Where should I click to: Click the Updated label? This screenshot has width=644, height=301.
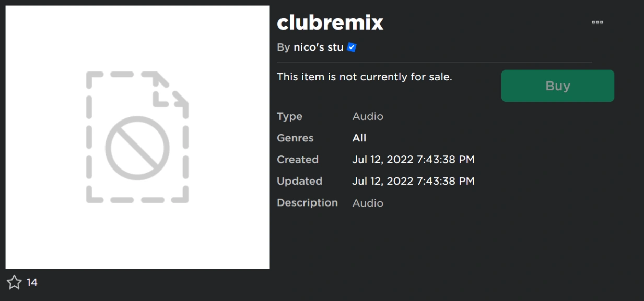pos(299,181)
